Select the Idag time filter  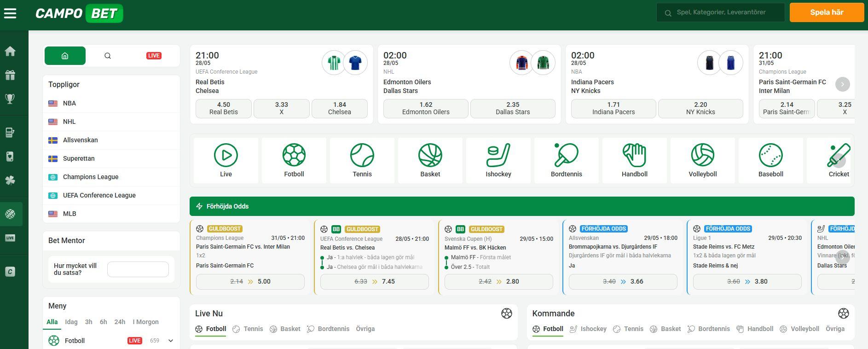(71, 322)
